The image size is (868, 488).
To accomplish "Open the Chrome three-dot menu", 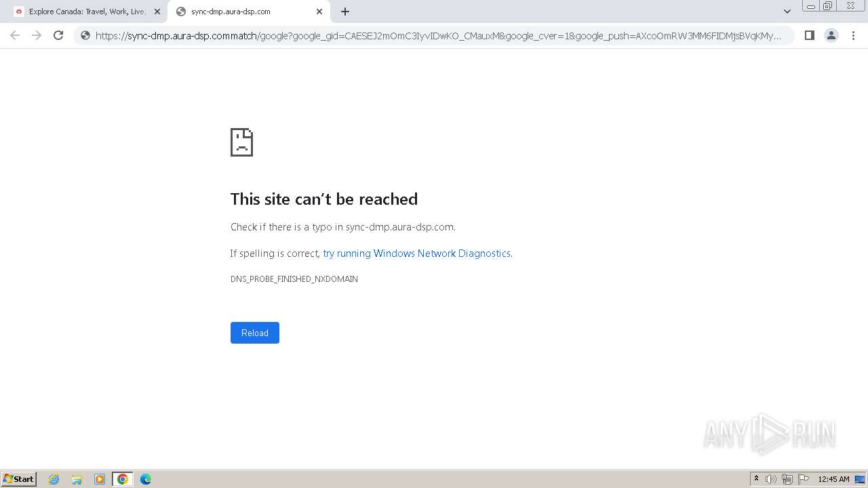I will (x=853, y=35).
